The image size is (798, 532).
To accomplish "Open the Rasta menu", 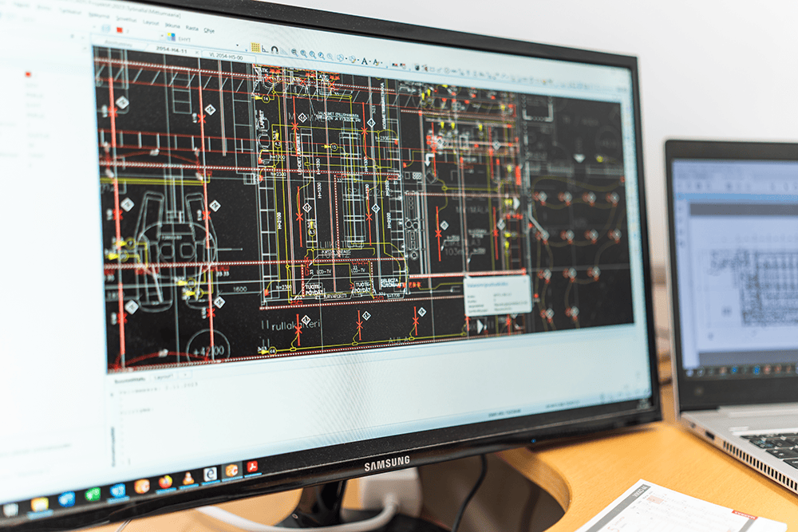I will [x=192, y=28].
